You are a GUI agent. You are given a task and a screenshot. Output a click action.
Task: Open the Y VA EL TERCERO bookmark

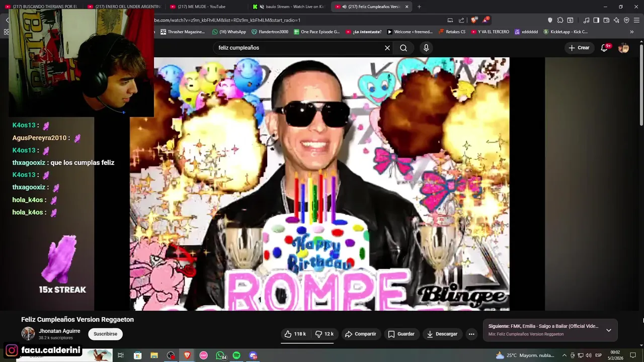(490, 32)
